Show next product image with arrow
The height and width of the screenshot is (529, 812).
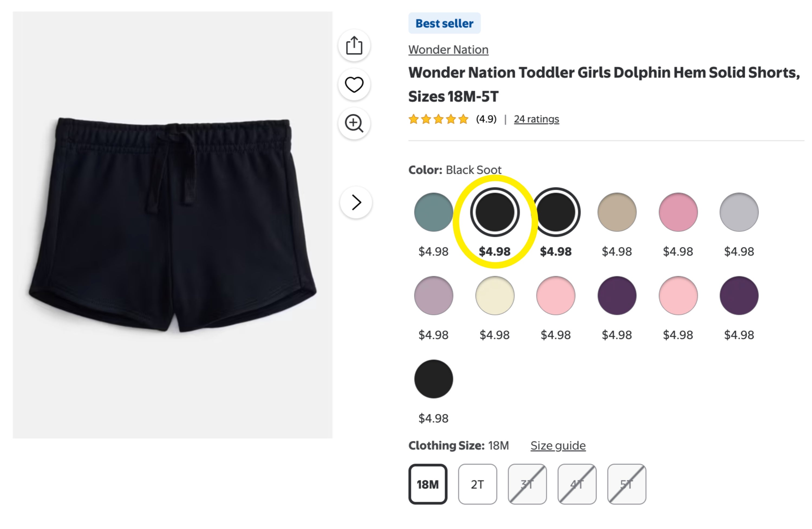356,202
